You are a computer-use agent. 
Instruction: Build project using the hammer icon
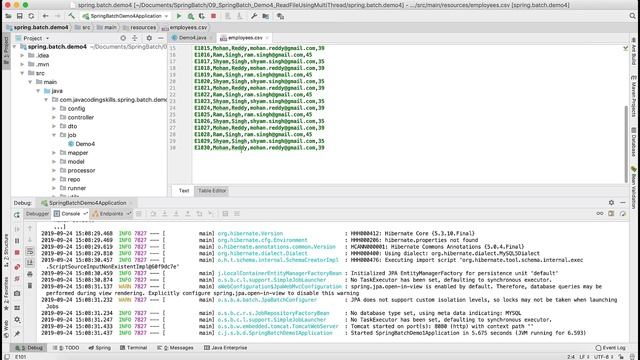(x=71, y=16)
